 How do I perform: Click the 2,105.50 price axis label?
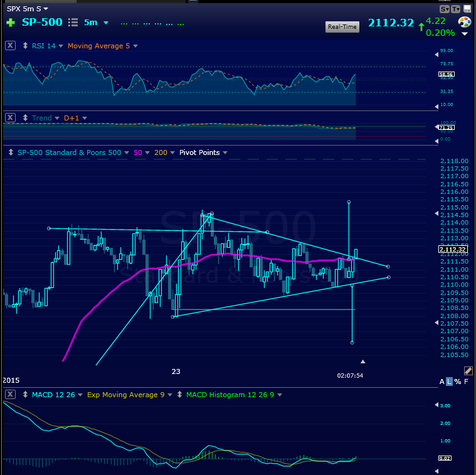pos(454,355)
